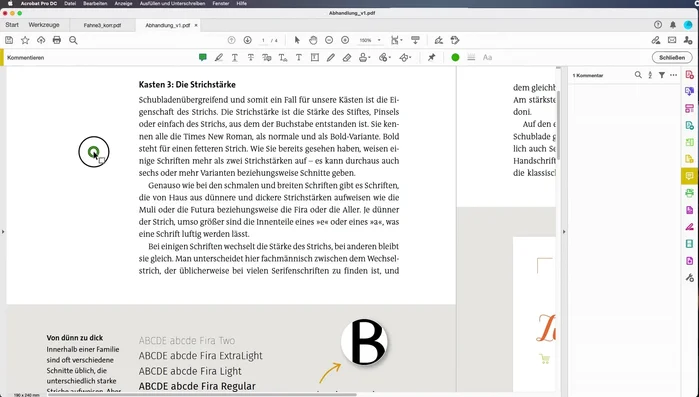This screenshot has width=699, height=397.
Task: Open the Anzeige menu
Action: (x=123, y=3)
